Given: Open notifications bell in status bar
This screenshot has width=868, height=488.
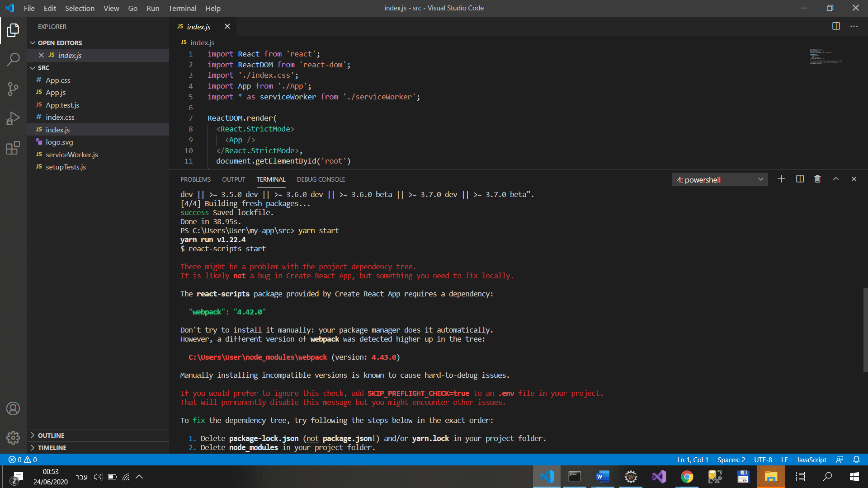Looking at the screenshot, I should [856, 460].
